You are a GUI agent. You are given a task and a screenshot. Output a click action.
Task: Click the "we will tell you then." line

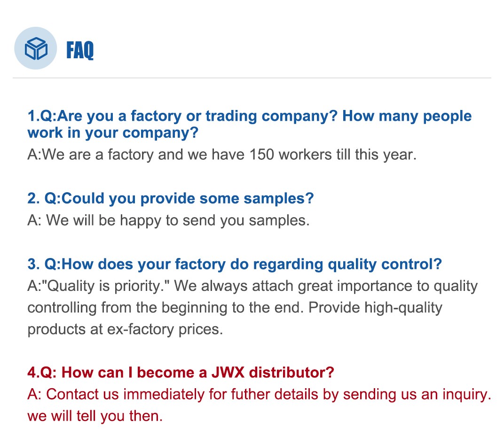pos(95,416)
